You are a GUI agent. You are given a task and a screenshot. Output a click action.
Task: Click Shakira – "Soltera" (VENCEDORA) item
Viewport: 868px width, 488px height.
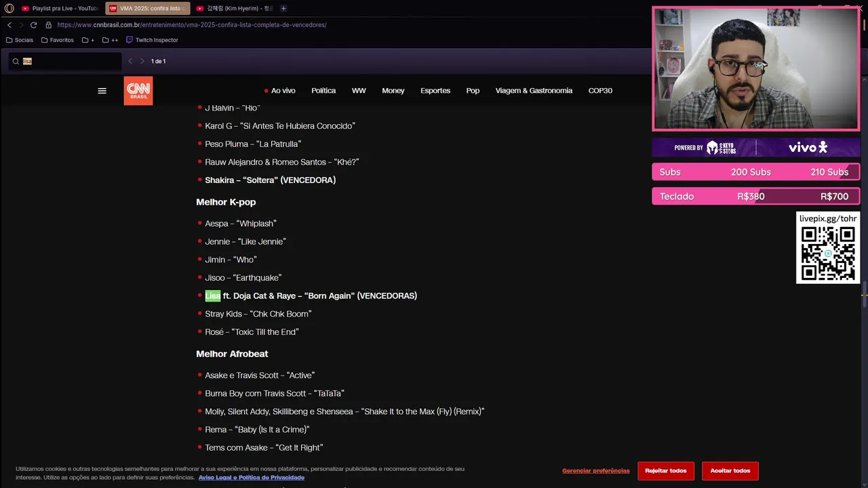click(x=271, y=180)
